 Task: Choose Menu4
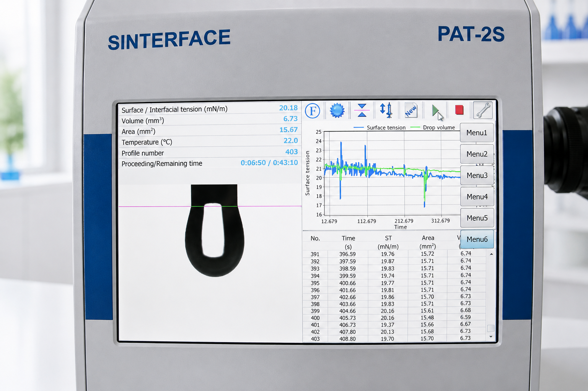coord(477,197)
